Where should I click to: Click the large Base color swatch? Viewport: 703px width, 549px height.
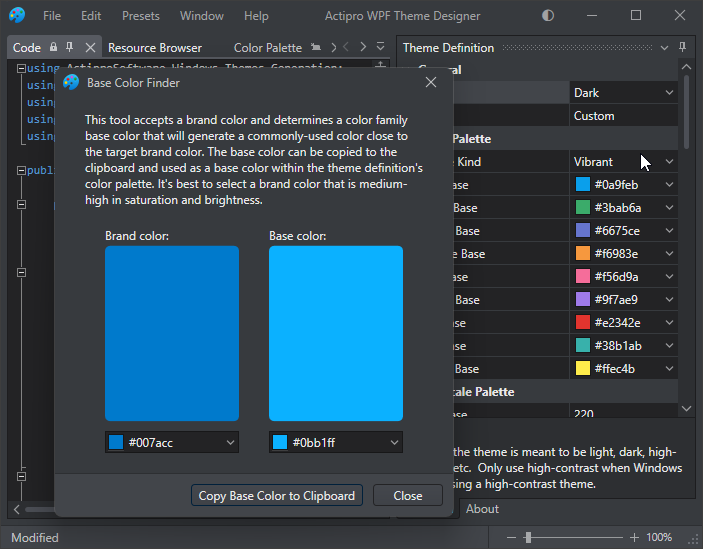[336, 333]
